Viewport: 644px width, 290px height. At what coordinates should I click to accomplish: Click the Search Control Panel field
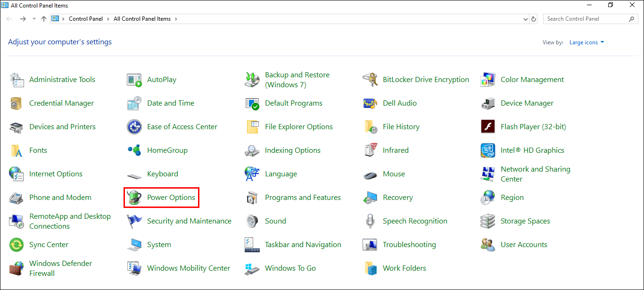pyautogui.click(x=591, y=19)
